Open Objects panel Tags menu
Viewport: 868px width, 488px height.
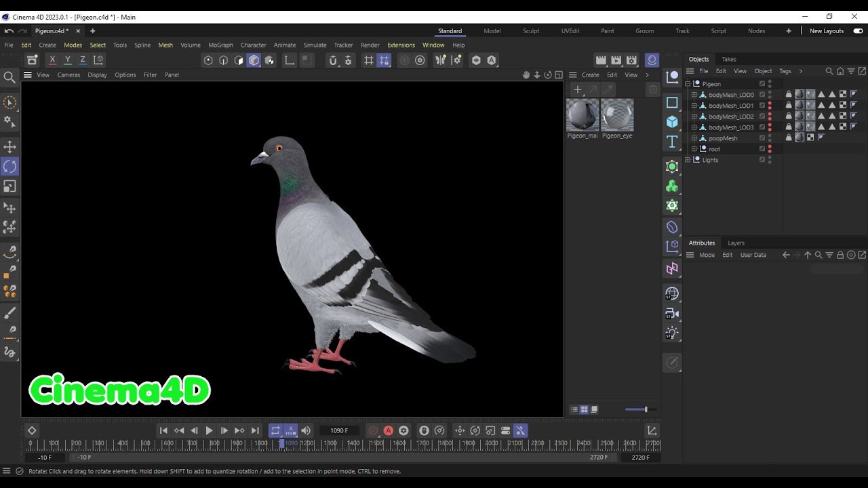click(785, 71)
